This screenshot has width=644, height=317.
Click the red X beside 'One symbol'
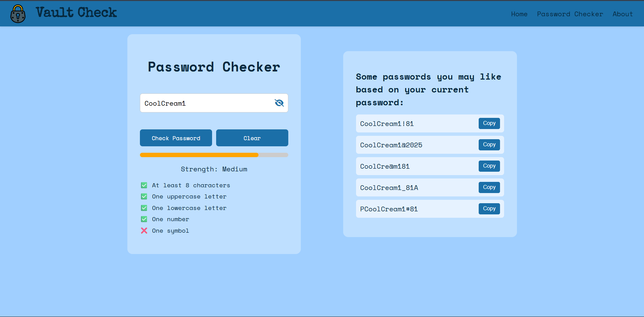(x=144, y=231)
